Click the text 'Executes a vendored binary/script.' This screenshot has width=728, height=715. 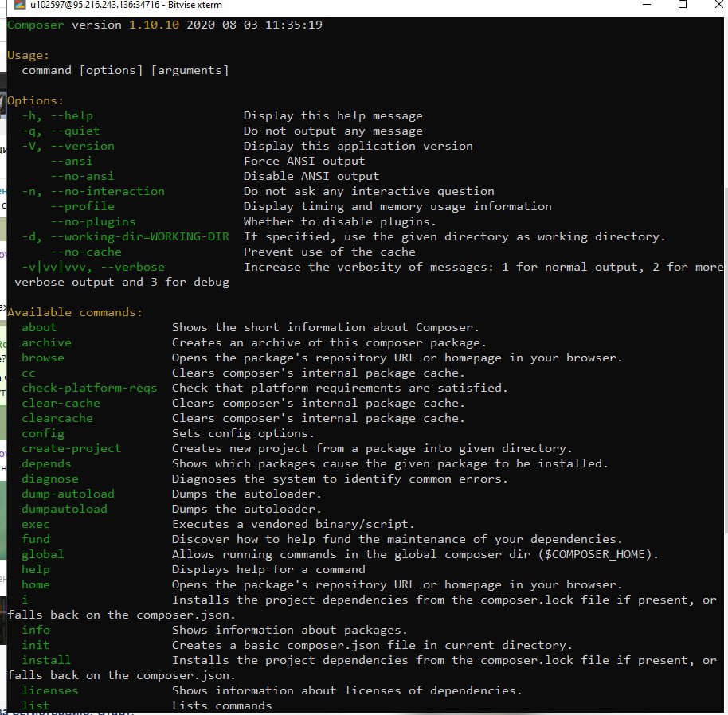[293, 524]
